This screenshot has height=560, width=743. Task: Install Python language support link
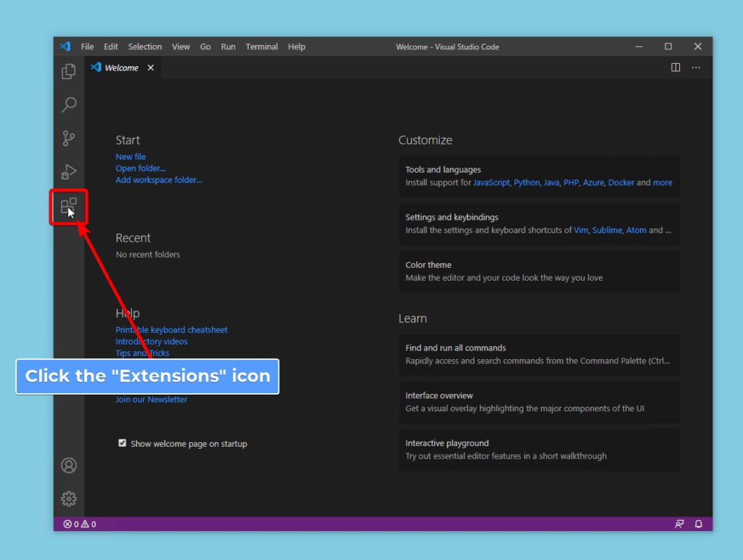pyautogui.click(x=527, y=183)
